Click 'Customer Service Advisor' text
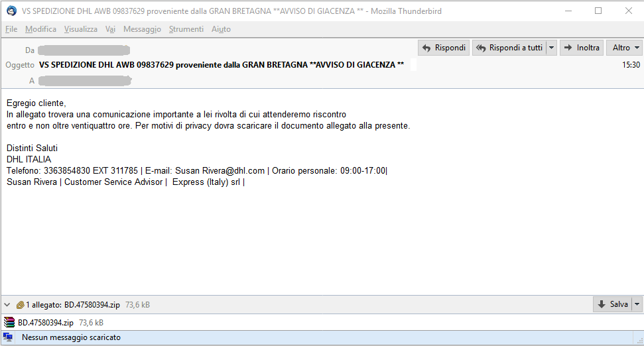 click(x=113, y=182)
